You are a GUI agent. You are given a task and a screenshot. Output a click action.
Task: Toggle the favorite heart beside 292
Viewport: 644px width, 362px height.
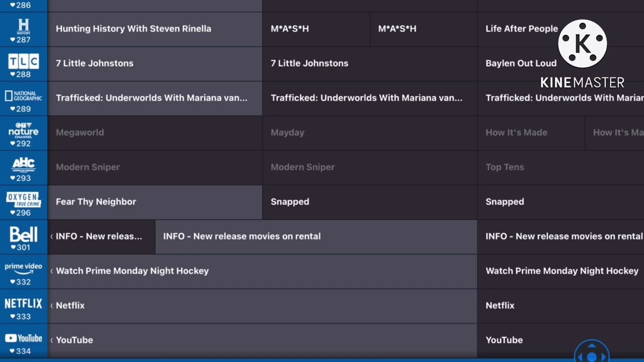13,144
